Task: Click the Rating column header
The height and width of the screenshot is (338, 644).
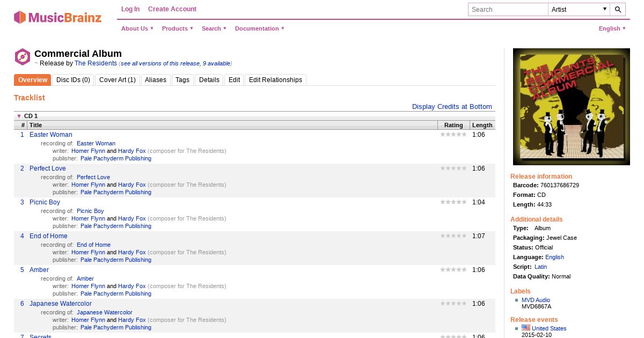Action: pos(453,125)
